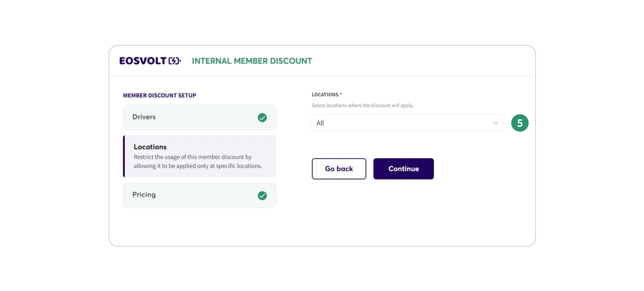Select the Locations setup step
644x291 pixels.
(199, 156)
